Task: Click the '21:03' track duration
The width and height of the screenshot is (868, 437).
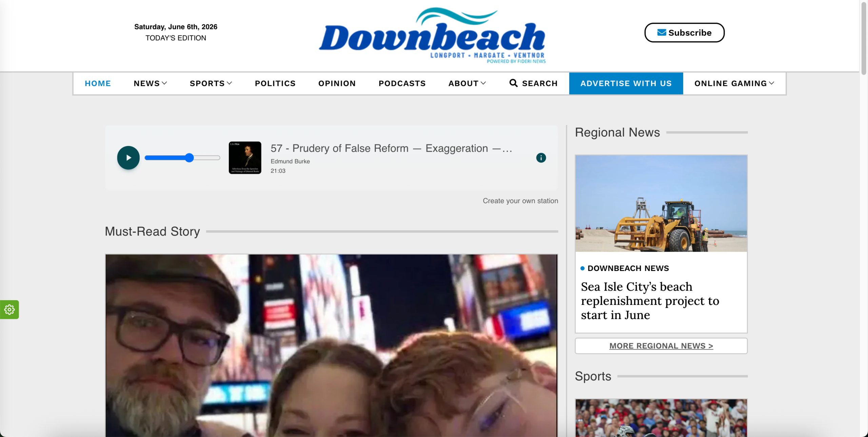Action: (x=278, y=171)
